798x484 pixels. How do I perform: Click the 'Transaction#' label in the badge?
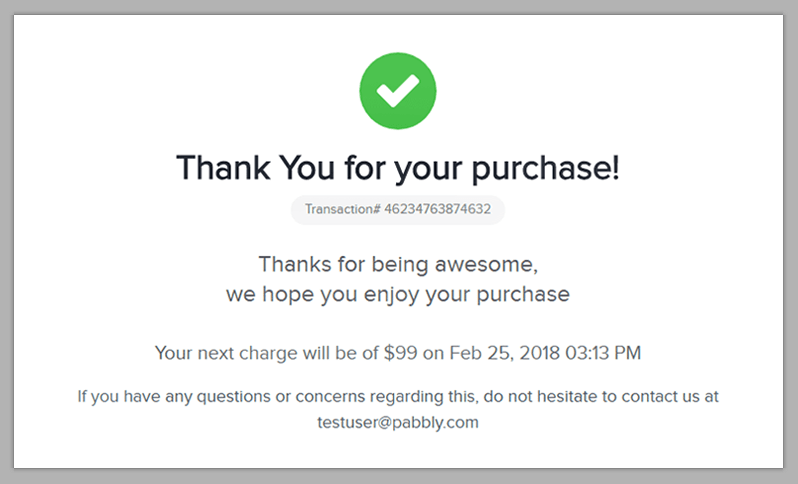(x=342, y=210)
